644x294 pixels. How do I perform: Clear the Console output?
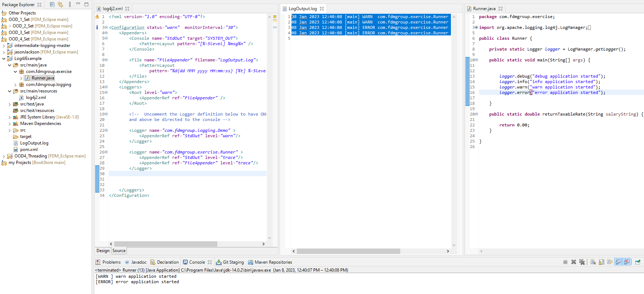point(593,262)
